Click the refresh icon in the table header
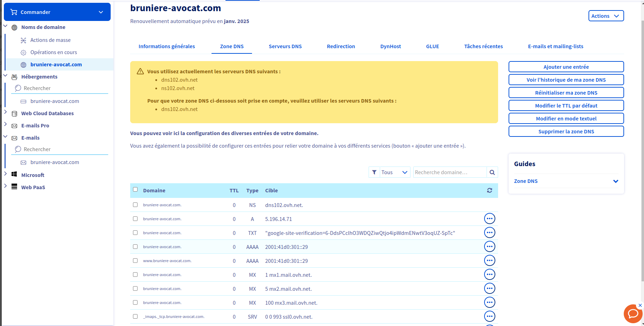Viewport: 644px width, 326px height. [x=489, y=191]
